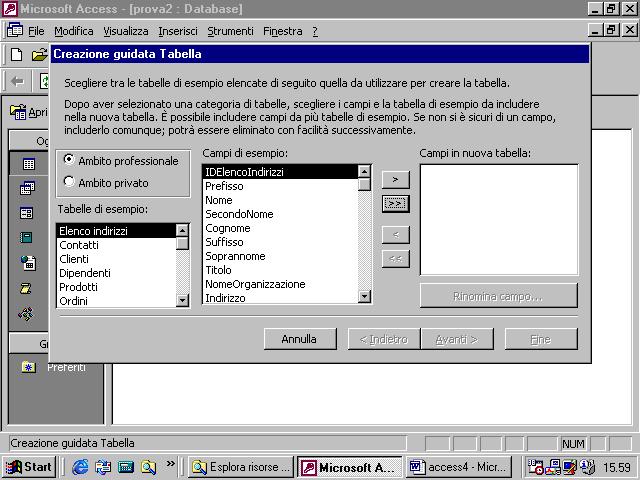640x480 pixels.
Task: Open the Modifica menu
Action: pos(73,31)
